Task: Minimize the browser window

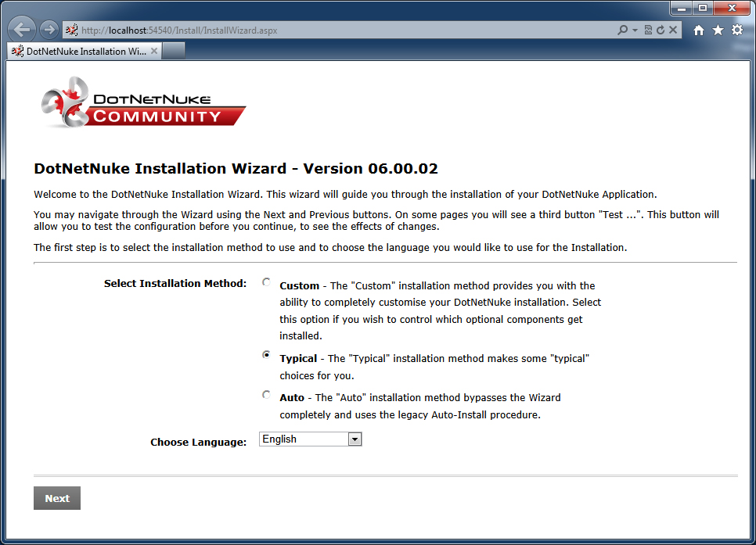Action: (682, 8)
